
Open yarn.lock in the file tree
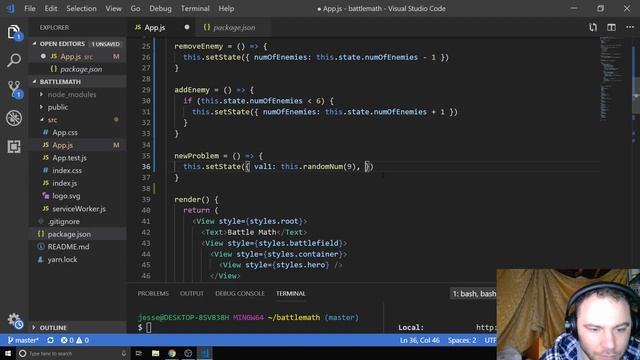coord(78,259)
